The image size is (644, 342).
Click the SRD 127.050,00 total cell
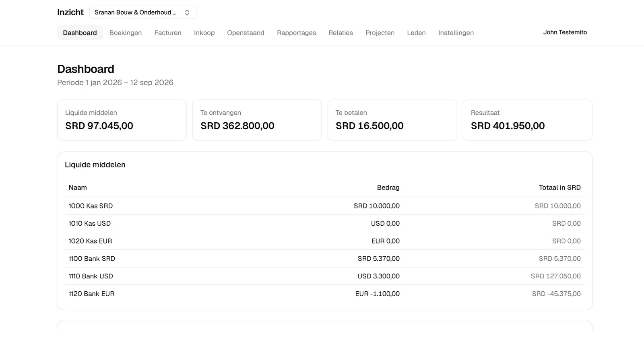(555, 276)
